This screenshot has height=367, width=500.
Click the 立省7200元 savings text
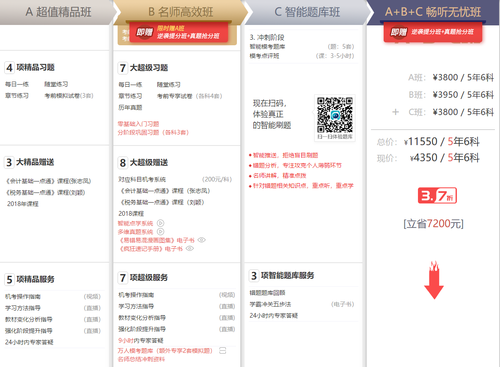coord(433,223)
